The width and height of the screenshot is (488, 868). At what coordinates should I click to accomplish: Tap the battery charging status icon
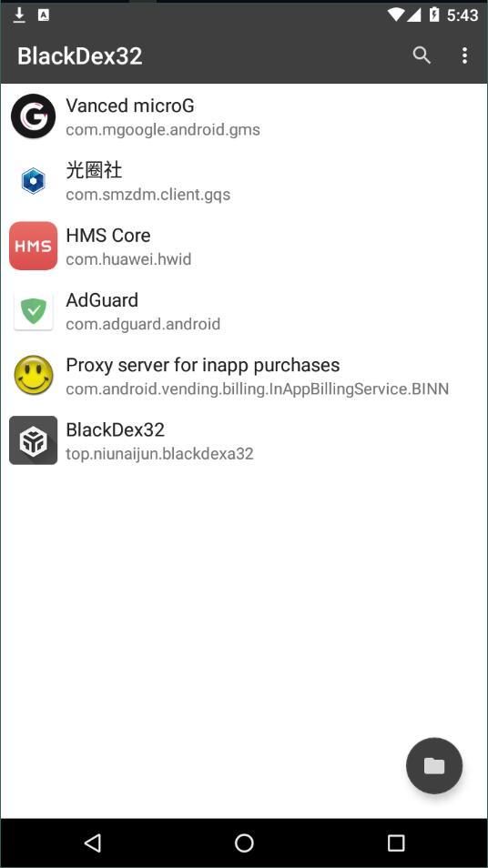435,15
